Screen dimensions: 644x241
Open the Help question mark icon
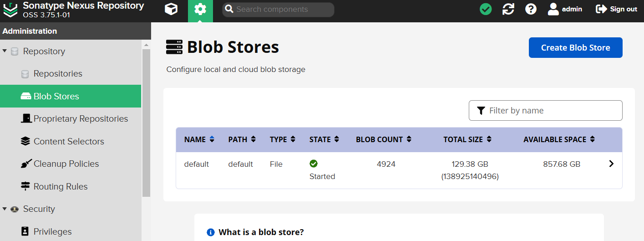tap(531, 9)
